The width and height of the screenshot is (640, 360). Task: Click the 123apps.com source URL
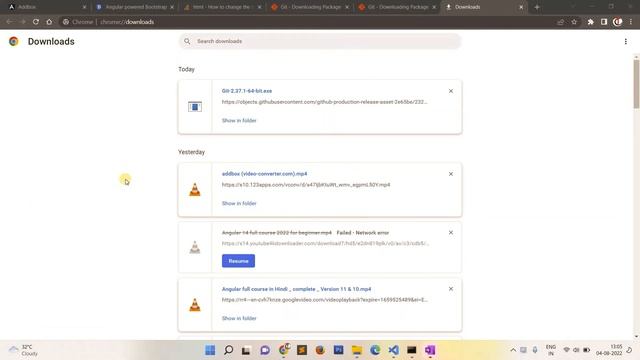point(306,184)
